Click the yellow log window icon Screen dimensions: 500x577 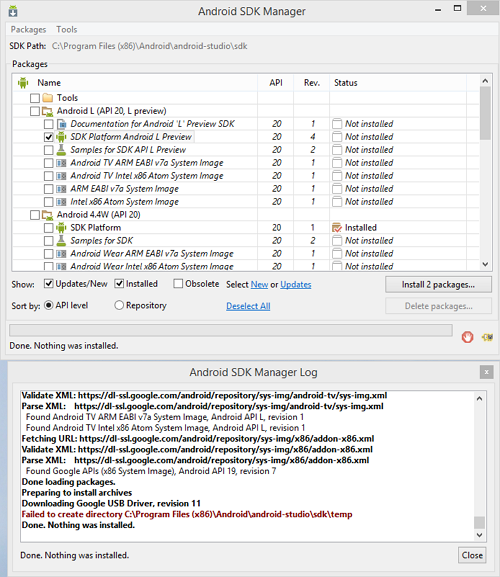[487, 337]
